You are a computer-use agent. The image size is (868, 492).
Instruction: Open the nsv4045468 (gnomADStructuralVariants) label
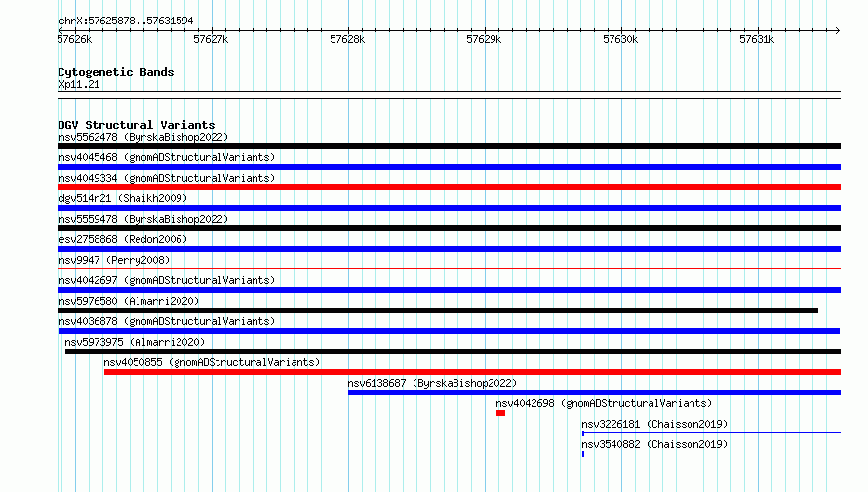click(x=167, y=157)
